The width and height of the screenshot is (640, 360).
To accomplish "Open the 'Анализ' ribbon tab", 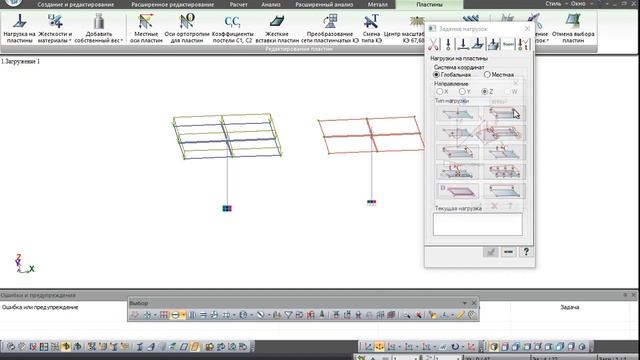I will click(271, 4).
